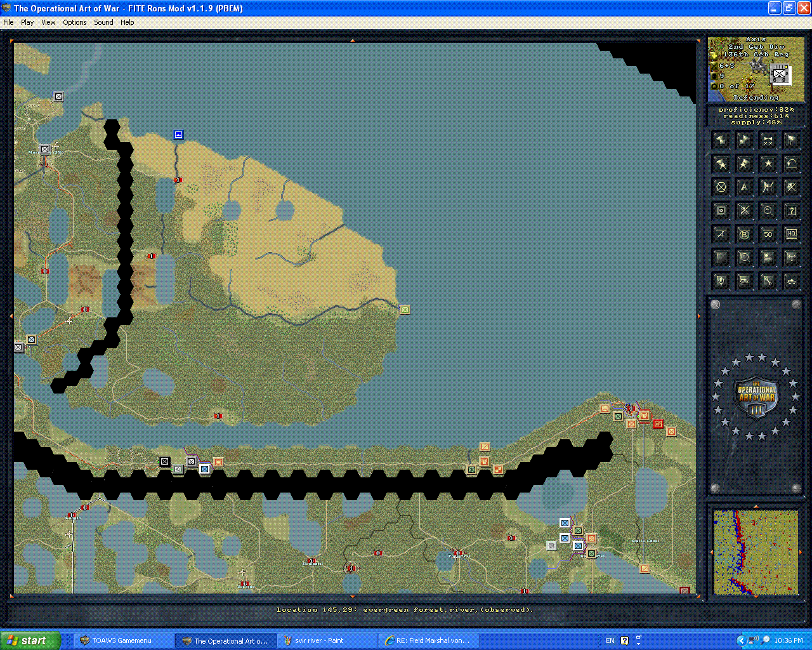Click the EN language indicator
Viewport: 812px width, 650px height.
tap(610, 640)
